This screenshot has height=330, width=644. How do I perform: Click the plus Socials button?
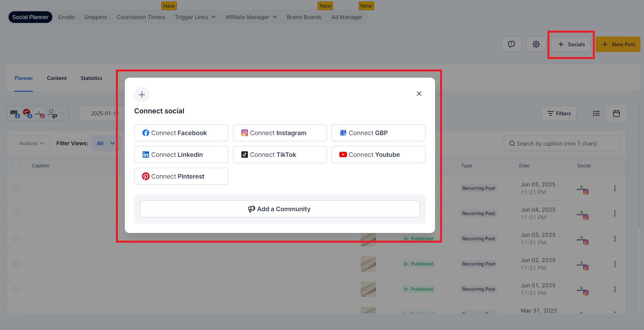[x=571, y=44]
